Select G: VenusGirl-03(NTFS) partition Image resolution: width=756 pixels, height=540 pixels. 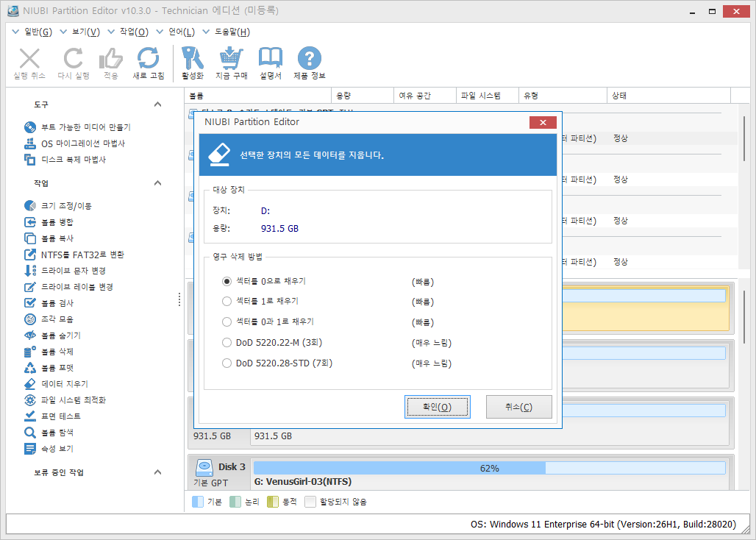[302, 482]
